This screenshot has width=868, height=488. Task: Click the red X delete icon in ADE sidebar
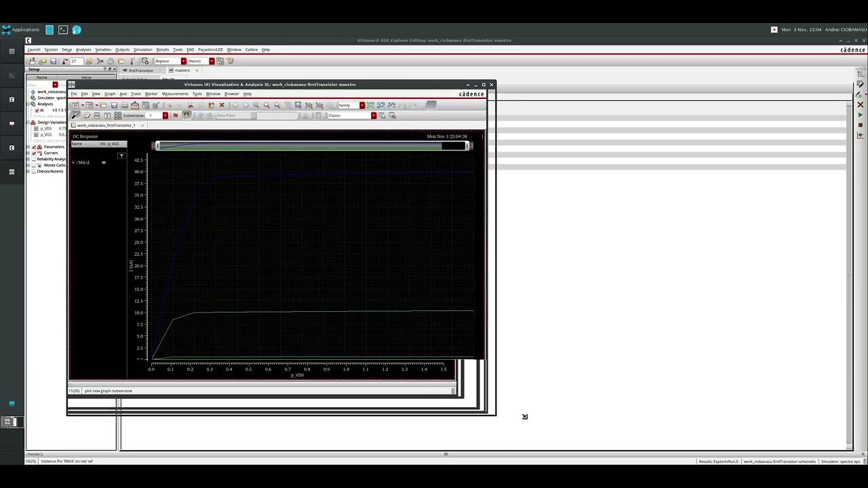pyautogui.click(x=861, y=105)
